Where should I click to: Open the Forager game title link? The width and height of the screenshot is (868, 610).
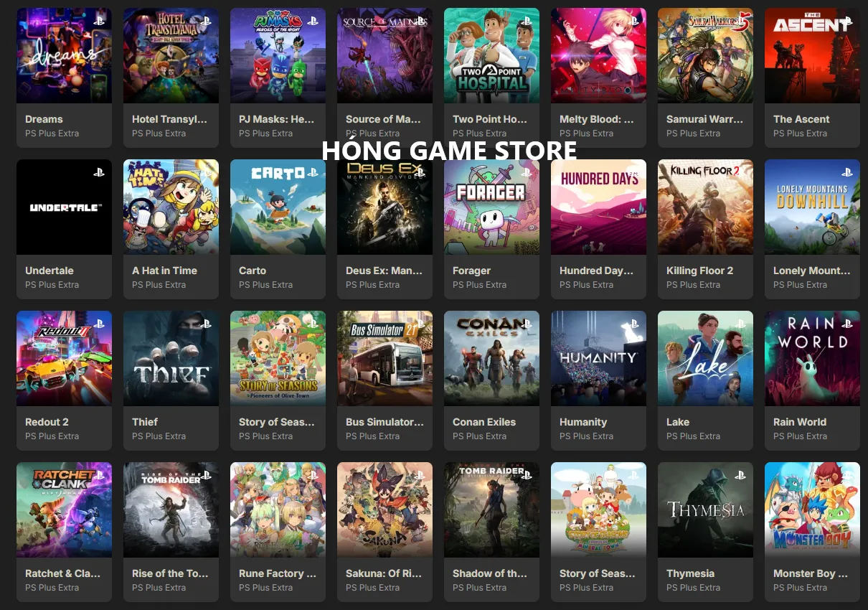471,271
